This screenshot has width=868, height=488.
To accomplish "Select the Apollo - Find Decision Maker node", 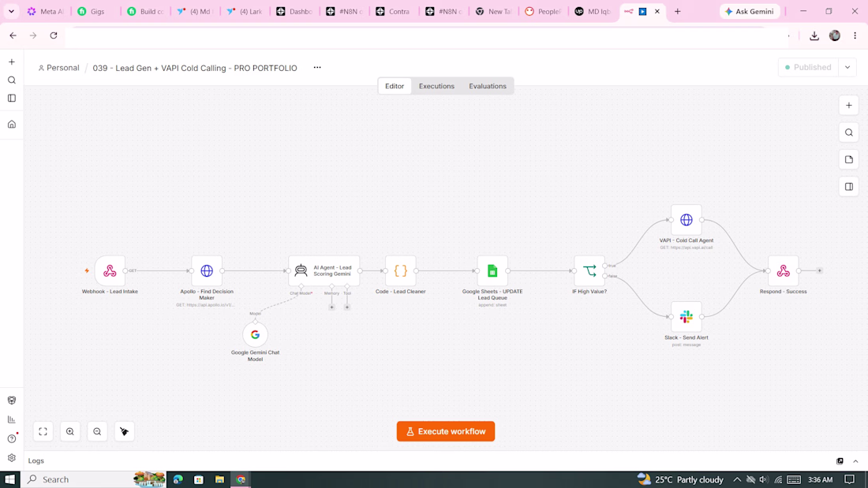I will pyautogui.click(x=207, y=270).
